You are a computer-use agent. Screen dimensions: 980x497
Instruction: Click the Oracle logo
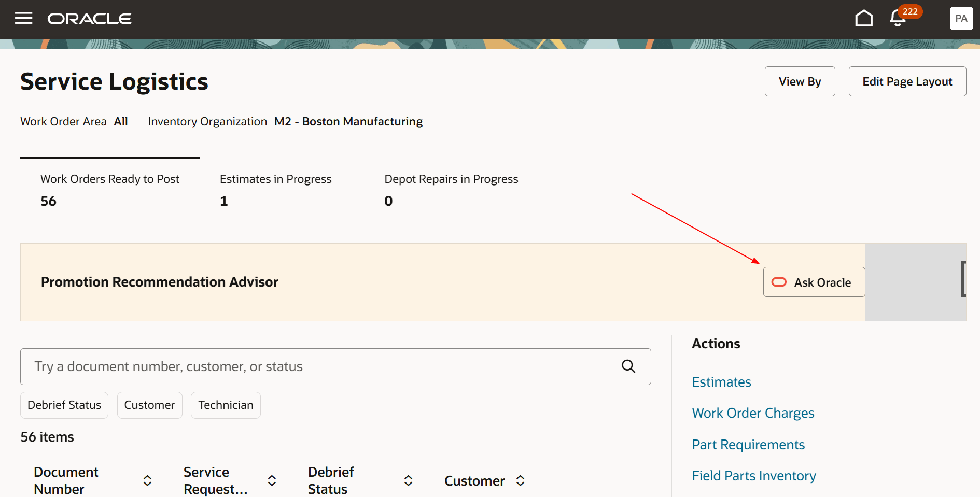(x=89, y=18)
